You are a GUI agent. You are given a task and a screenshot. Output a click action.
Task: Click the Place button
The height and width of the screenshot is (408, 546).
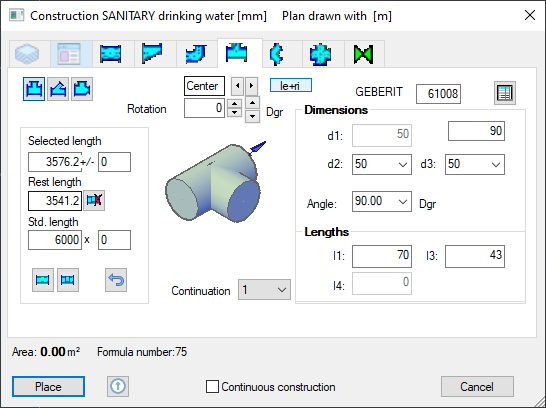tap(48, 386)
